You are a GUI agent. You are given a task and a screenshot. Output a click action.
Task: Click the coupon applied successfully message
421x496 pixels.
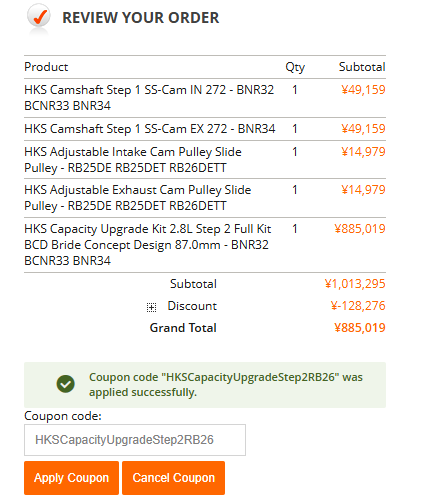click(x=226, y=385)
